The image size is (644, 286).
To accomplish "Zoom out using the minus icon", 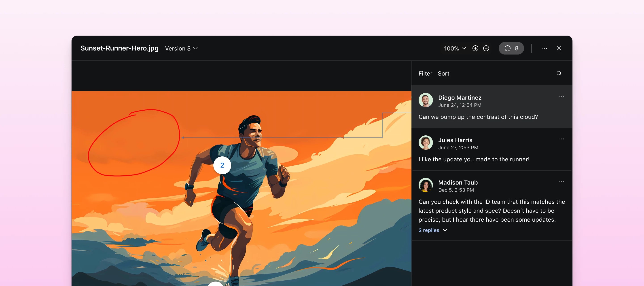I will pos(486,48).
